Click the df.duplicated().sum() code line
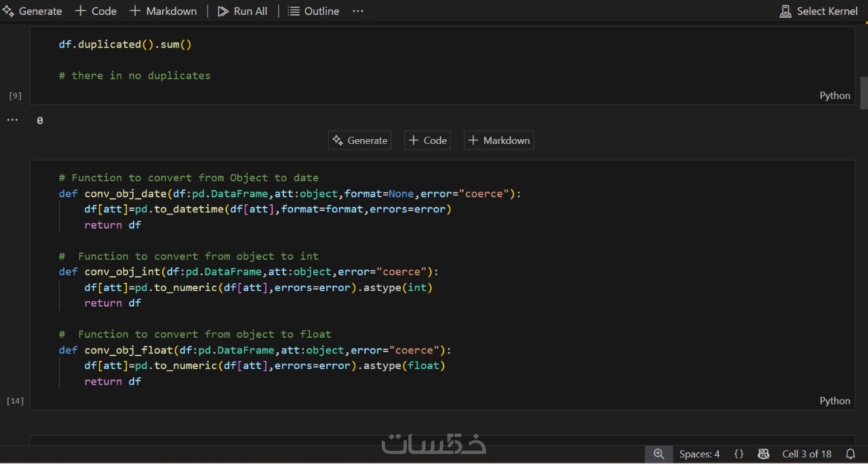Screen dimensions: 868x464 pyautogui.click(x=125, y=44)
